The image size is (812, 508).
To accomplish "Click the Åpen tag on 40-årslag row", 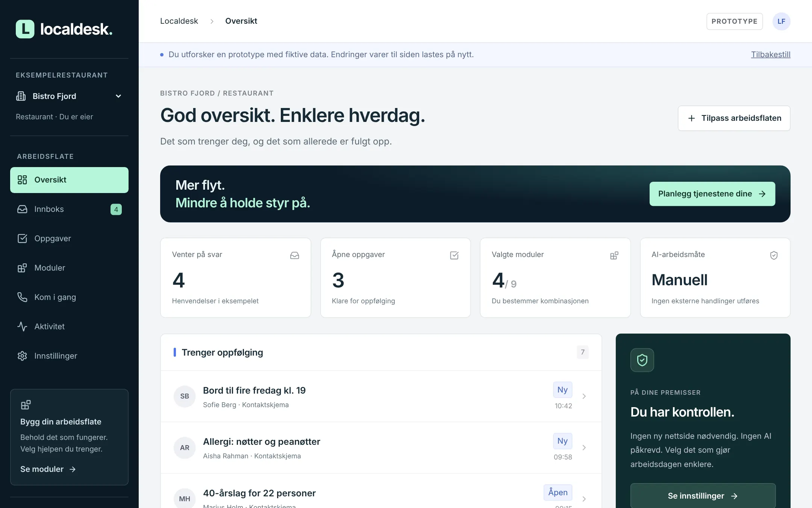I will [558, 493].
